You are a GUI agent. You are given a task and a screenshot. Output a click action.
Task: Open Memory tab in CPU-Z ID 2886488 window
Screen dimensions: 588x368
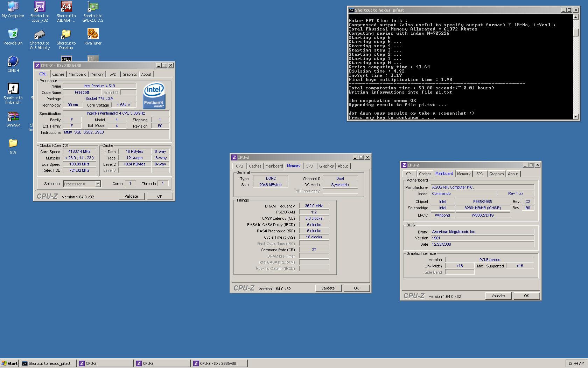click(97, 74)
